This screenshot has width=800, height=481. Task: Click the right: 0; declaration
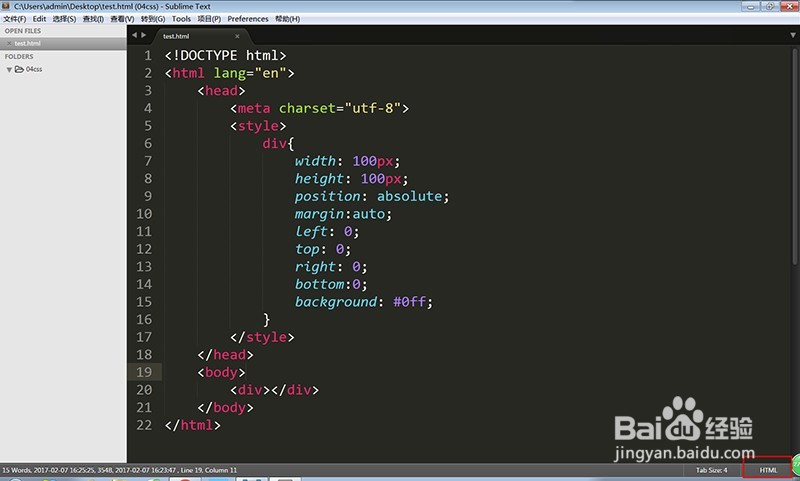pos(331,267)
